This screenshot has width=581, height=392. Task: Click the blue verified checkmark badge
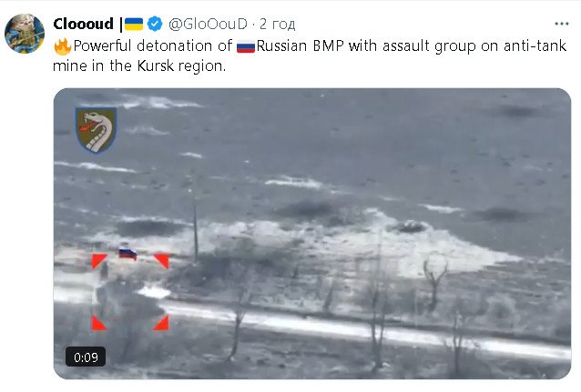[155, 24]
